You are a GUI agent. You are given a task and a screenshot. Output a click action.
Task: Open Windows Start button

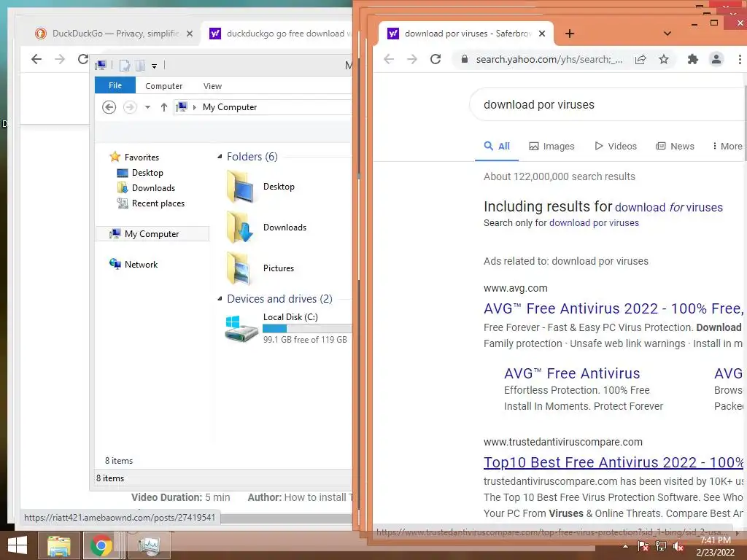18,545
